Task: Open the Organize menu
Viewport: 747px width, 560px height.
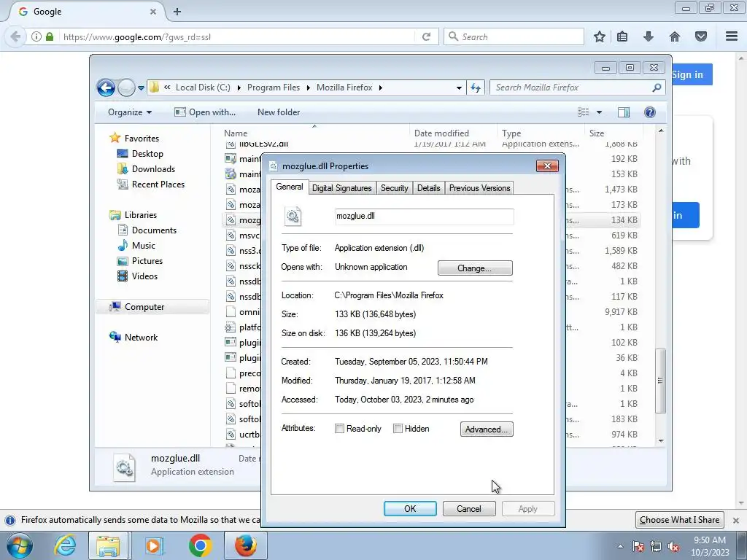Action: pos(130,112)
